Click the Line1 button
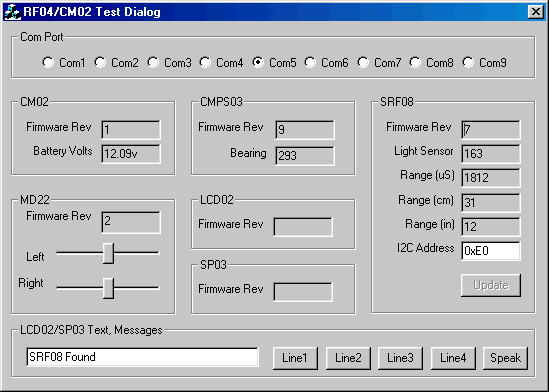 (x=295, y=358)
